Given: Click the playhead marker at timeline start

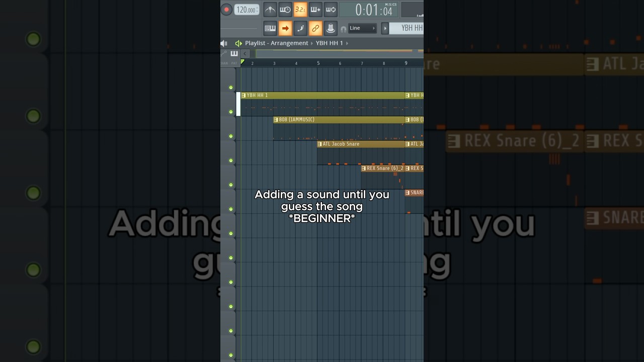Looking at the screenshot, I should click(243, 62).
